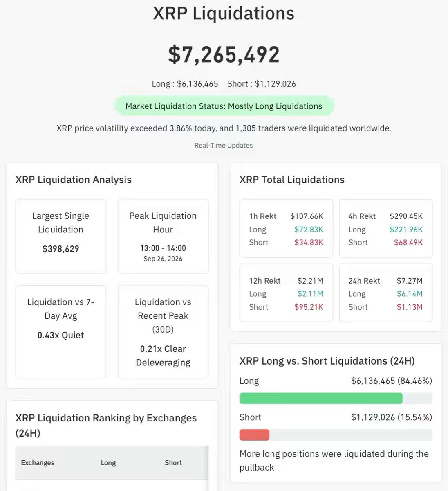Screen dimensions: 448x491
Task: Click the Long : $6,136,465 summary
Action: 185,84
